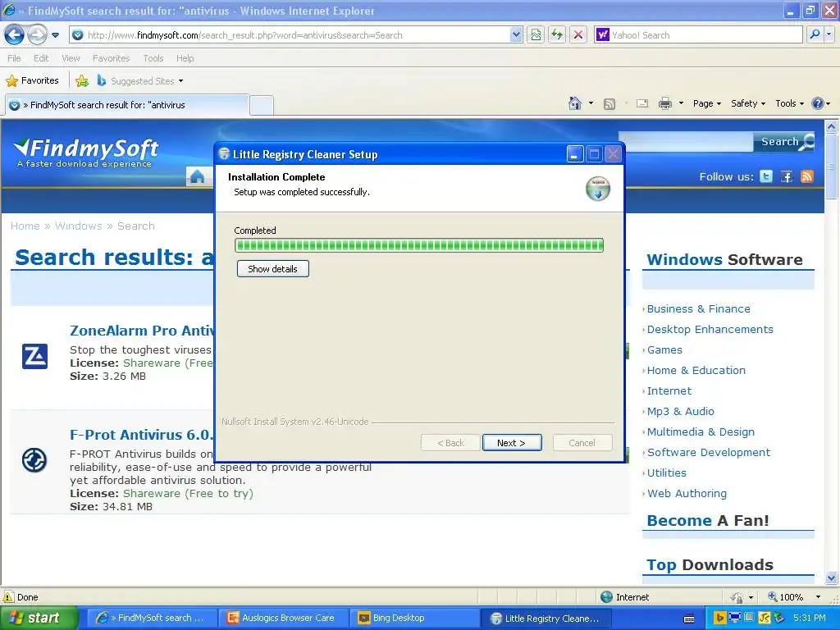Open the Utilities category link
The width and height of the screenshot is (840, 630).
pyautogui.click(x=666, y=473)
